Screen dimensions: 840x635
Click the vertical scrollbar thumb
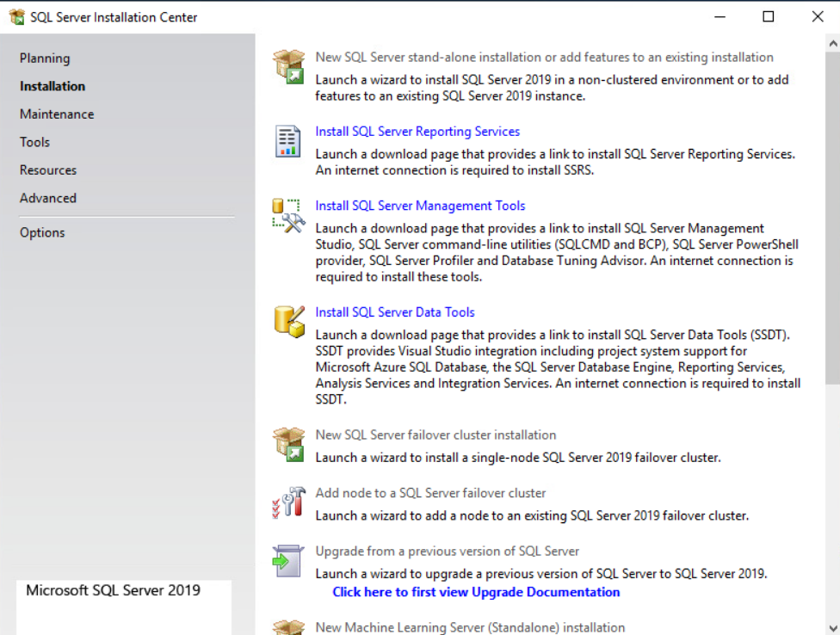[x=833, y=218]
